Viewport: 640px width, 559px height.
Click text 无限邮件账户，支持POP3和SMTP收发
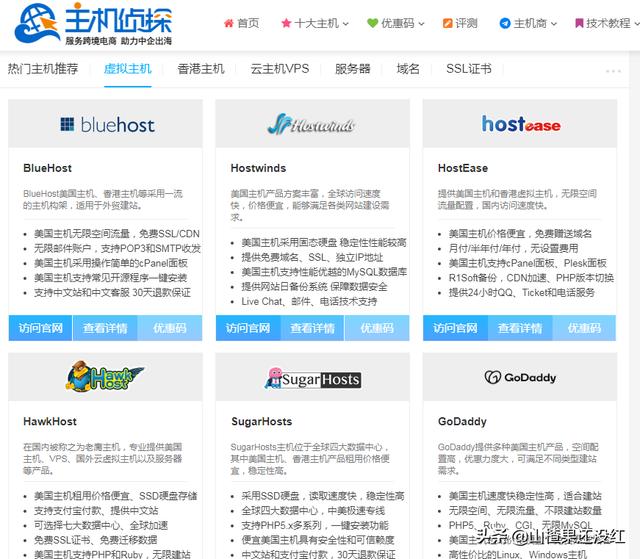click(117, 248)
